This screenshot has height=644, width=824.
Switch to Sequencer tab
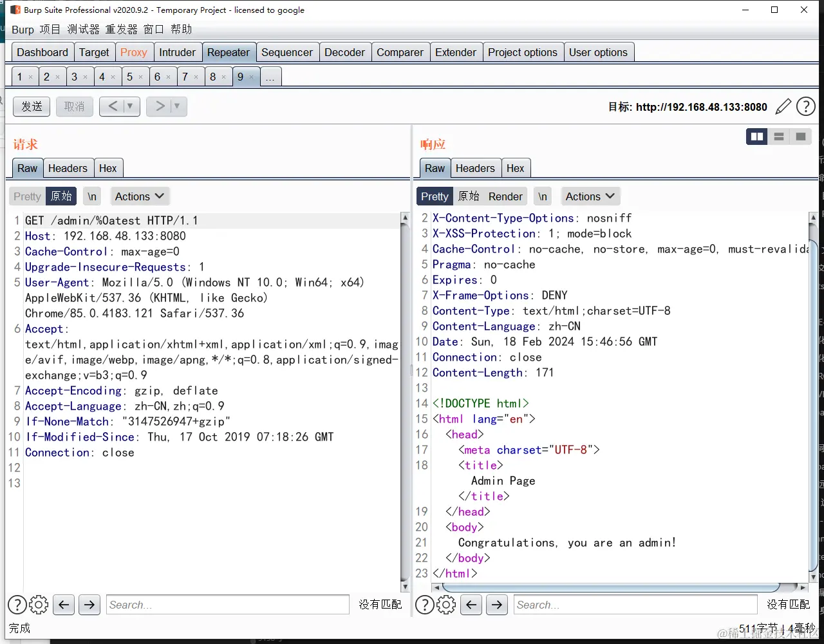pos(287,52)
